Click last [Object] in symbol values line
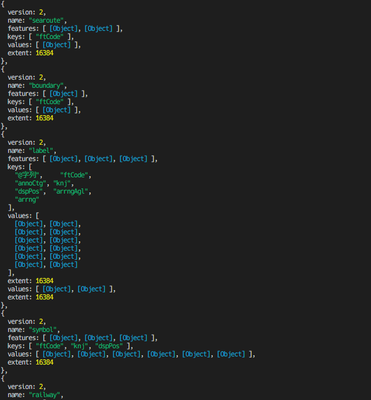Viewport: 371px width, 400px height. (231, 354)
